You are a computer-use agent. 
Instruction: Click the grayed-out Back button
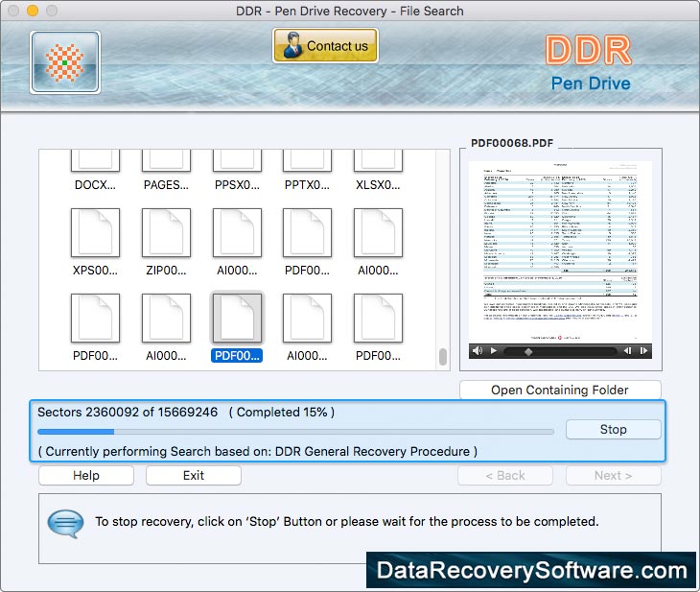pos(505,475)
